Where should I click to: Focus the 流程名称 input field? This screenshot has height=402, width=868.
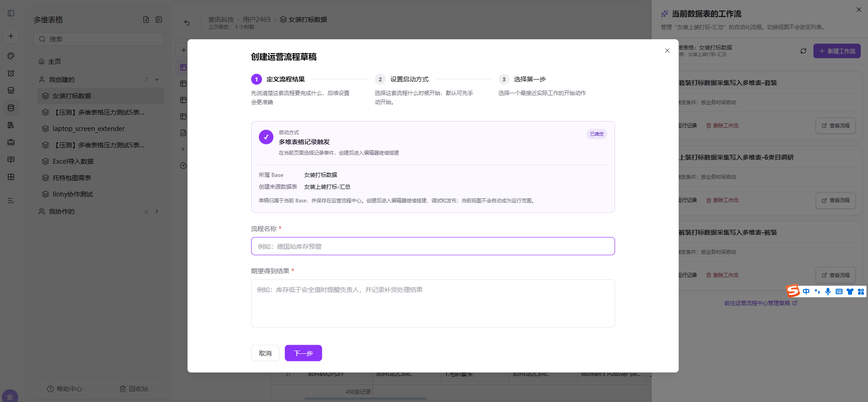pyautogui.click(x=433, y=246)
